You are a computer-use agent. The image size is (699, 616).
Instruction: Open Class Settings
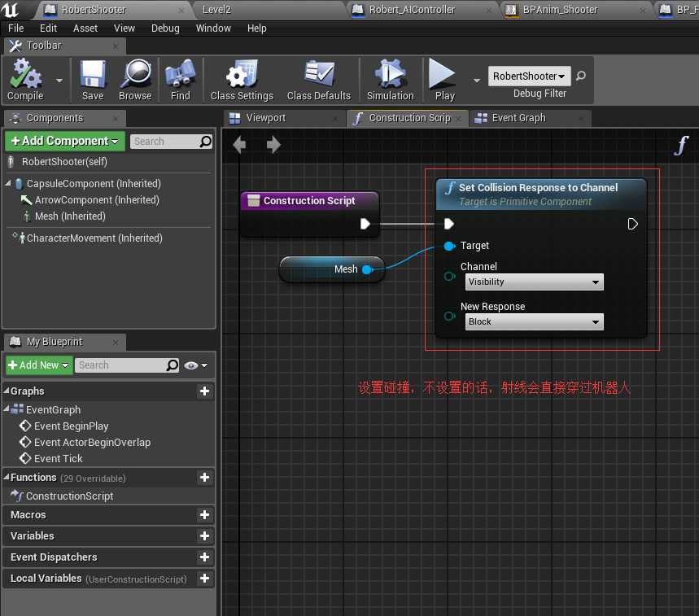[x=242, y=80]
